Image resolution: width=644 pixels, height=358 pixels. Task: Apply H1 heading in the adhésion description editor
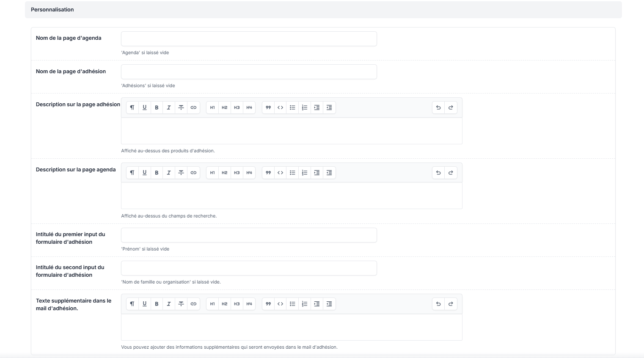(x=212, y=107)
